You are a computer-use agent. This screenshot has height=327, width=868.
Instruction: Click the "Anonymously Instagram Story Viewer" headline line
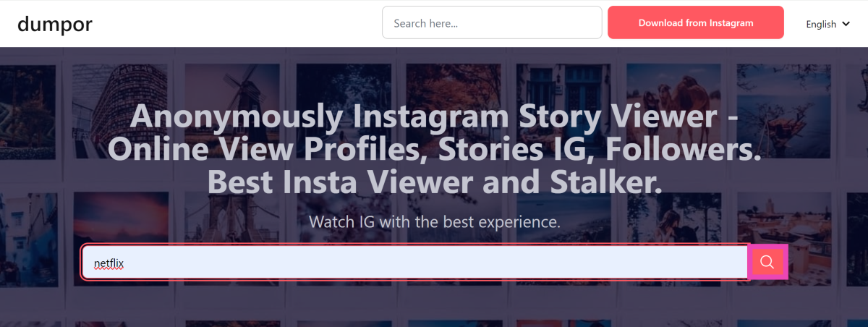click(434, 116)
